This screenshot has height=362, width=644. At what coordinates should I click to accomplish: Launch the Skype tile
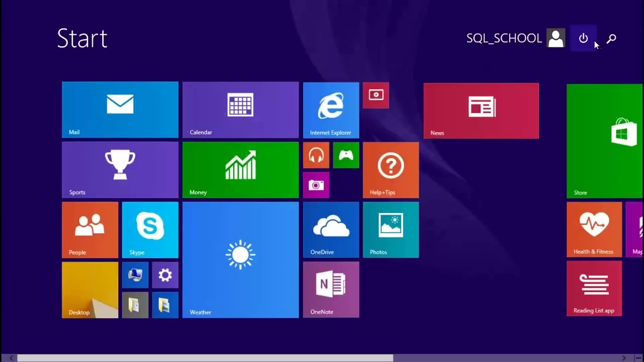[150, 230]
